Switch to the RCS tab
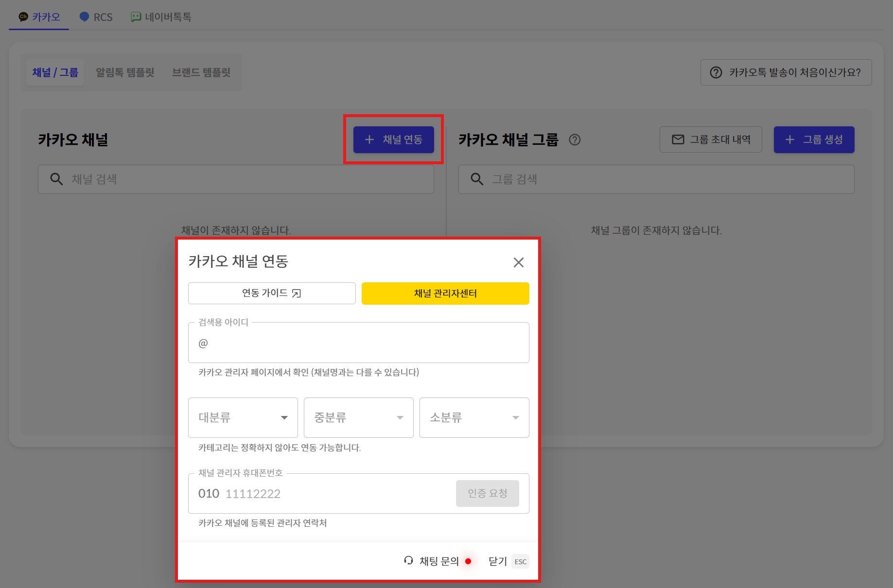Image resolution: width=893 pixels, height=588 pixels. point(96,17)
